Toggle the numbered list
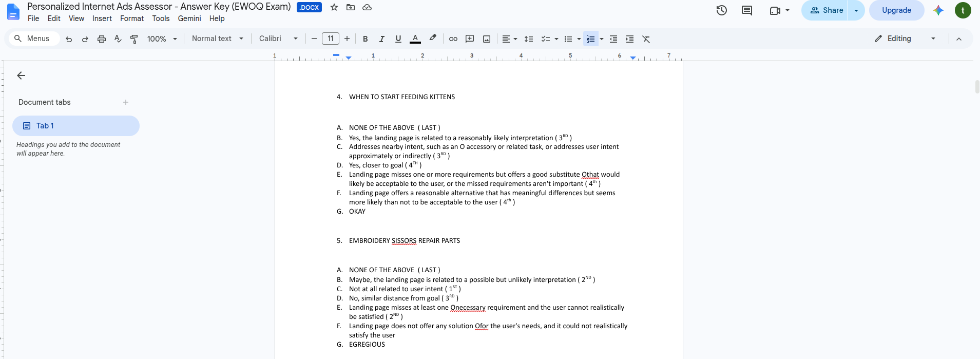The image size is (980, 359). (591, 39)
